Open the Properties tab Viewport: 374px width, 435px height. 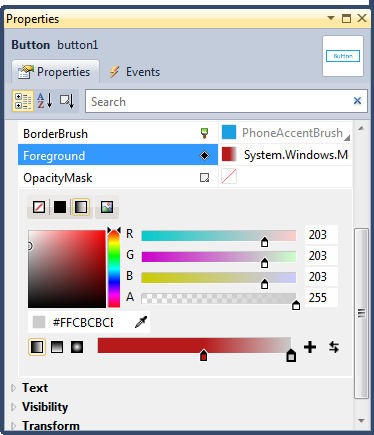(55, 72)
